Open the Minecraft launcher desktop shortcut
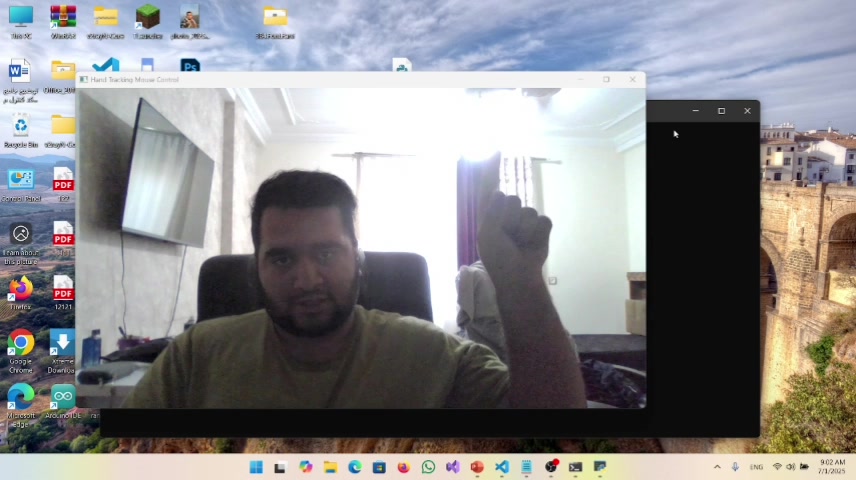The image size is (856, 480). pos(147,21)
